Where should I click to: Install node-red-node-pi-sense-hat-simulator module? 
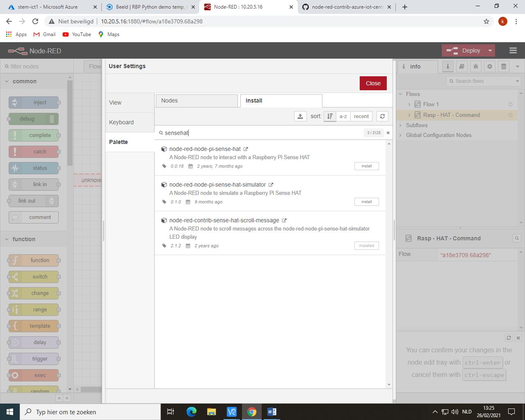click(x=367, y=202)
